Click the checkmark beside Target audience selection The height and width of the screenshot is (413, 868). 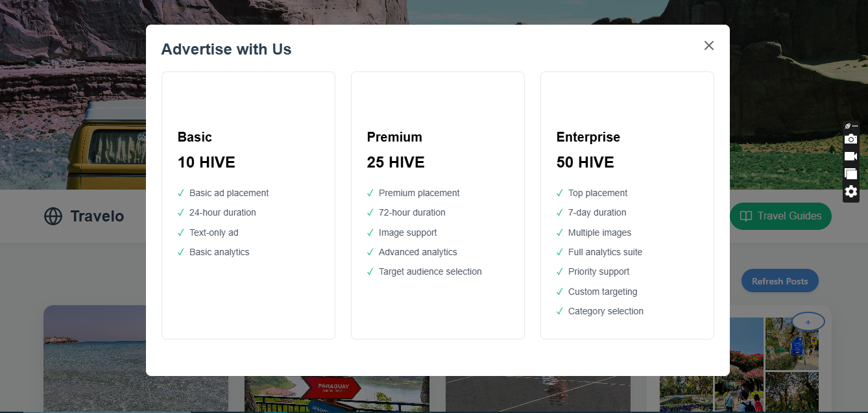370,271
